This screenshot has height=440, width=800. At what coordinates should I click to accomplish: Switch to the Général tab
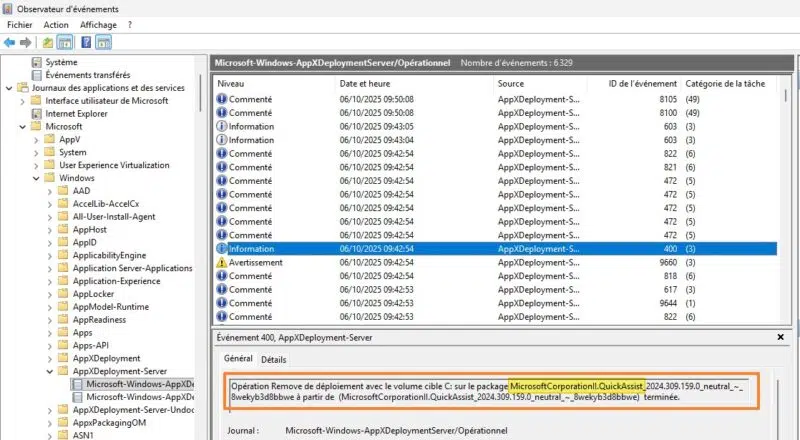238,359
